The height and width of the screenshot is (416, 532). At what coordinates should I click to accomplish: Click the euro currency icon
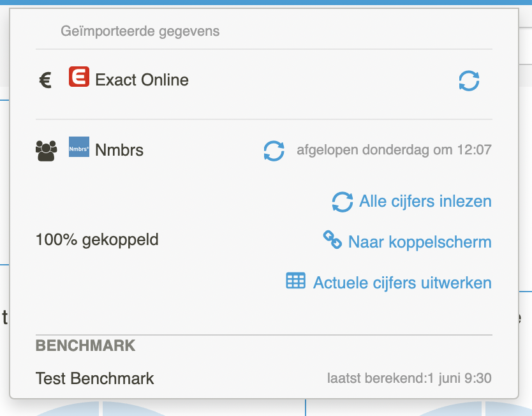[45, 80]
